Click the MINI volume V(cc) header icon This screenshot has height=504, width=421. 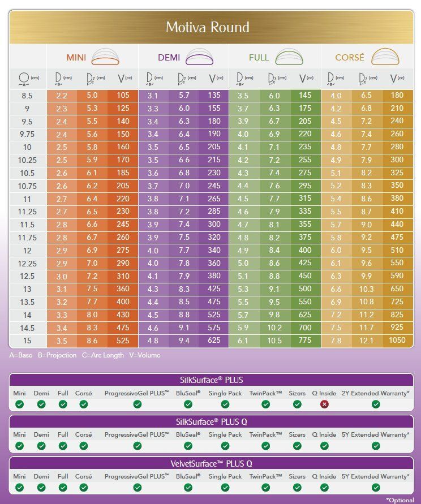pos(125,79)
